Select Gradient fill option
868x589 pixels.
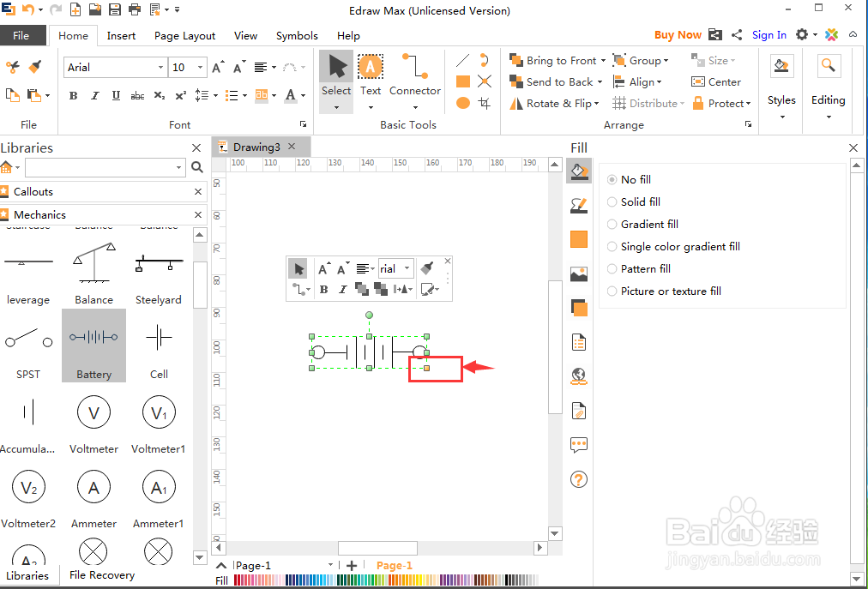(x=642, y=224)
